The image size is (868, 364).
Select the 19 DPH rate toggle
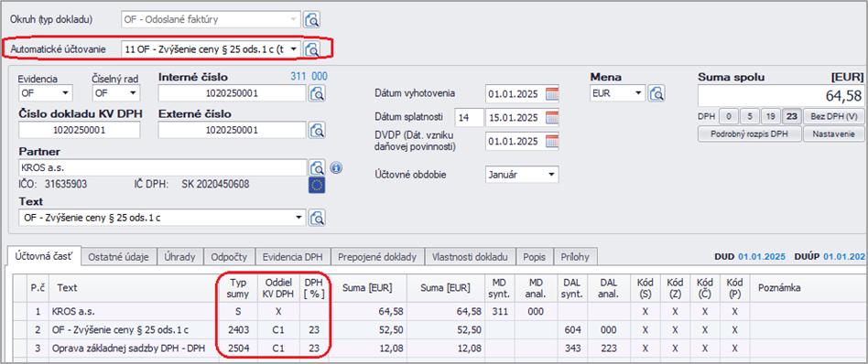(x=771, y=117)
